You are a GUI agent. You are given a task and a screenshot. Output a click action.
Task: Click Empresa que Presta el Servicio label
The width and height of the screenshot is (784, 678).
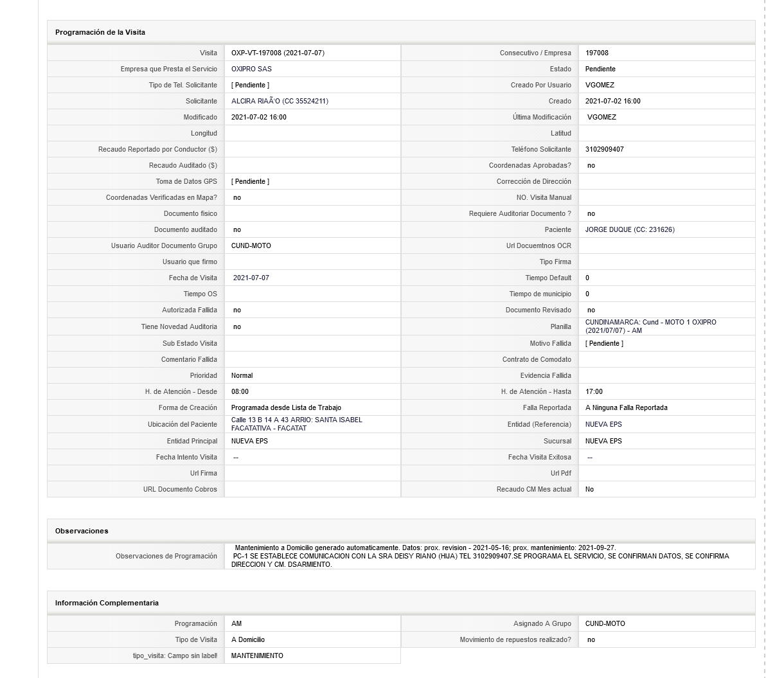169,69
